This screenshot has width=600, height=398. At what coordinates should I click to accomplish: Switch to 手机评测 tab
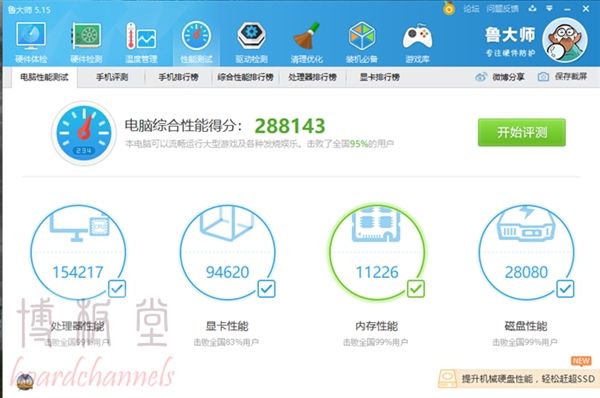[x=112, y=77]
